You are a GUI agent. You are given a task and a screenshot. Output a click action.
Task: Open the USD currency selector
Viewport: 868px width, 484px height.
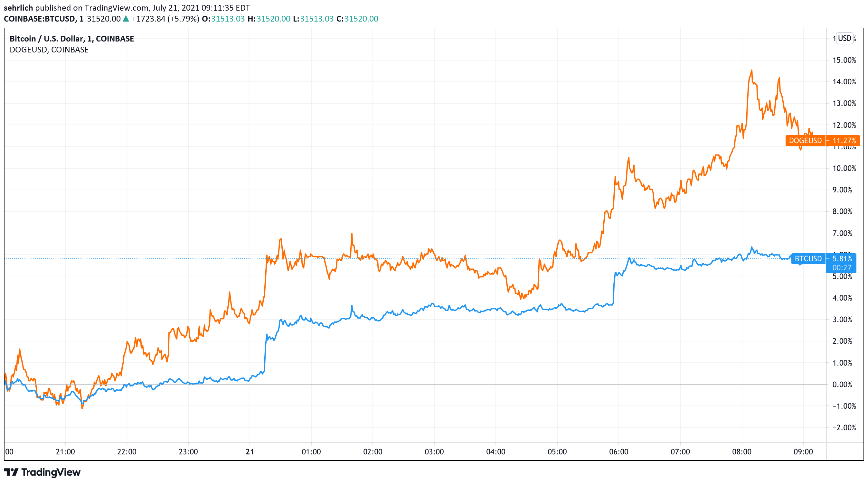[x=844, y=38]
